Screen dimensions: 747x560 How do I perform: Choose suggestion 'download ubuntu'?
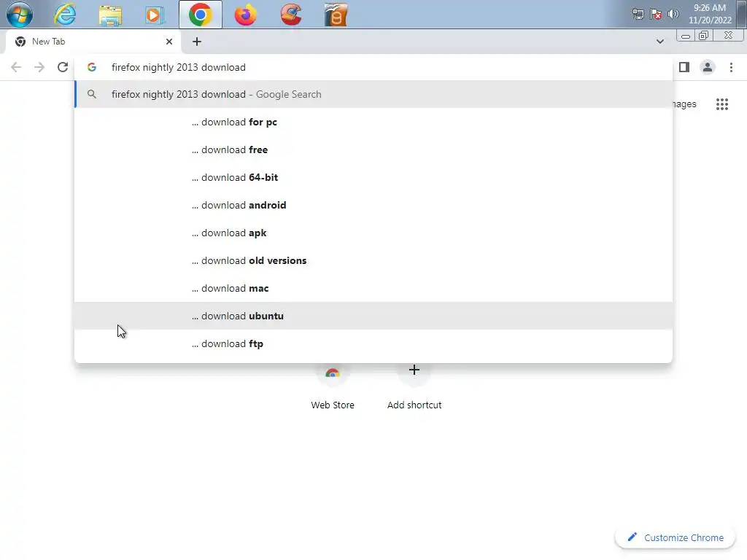[373, 316]
